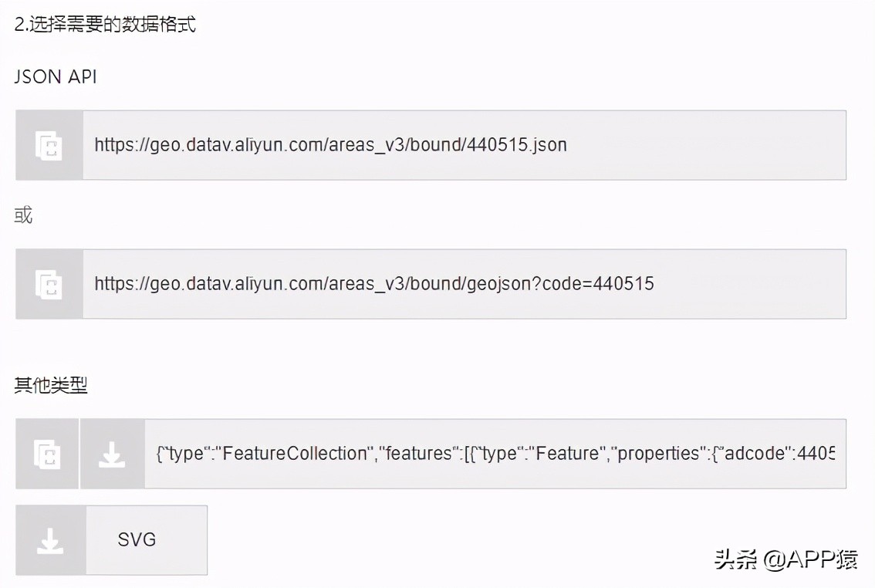Click the "其他类型" section heading
The width and height of the screenshot is (875, 588).
[51, 385]
